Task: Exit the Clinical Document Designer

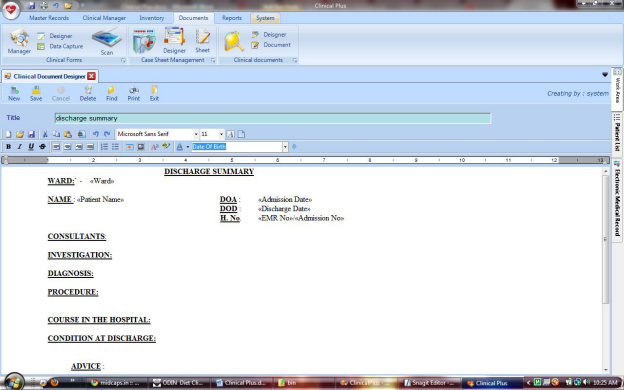Action: point(154,94)
